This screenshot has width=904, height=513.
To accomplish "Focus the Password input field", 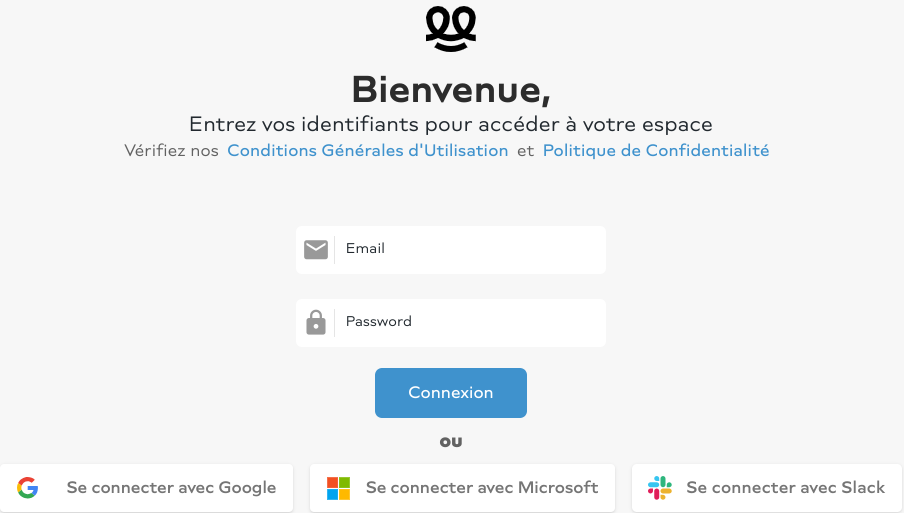I will coord(451,323).
